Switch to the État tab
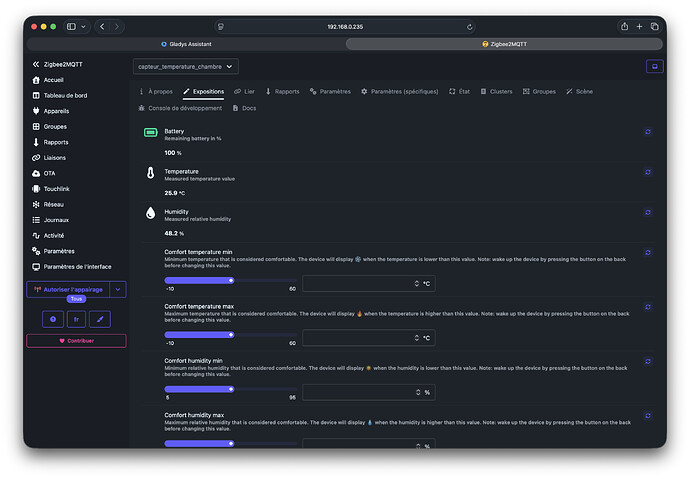690x479 pixels. pos(459,91)
